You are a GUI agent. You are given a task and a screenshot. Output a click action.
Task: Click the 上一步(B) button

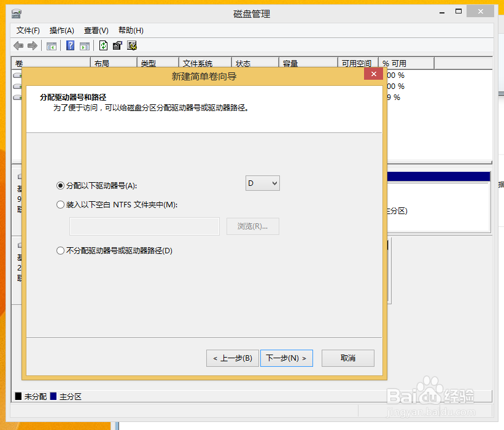coord(232,358)
